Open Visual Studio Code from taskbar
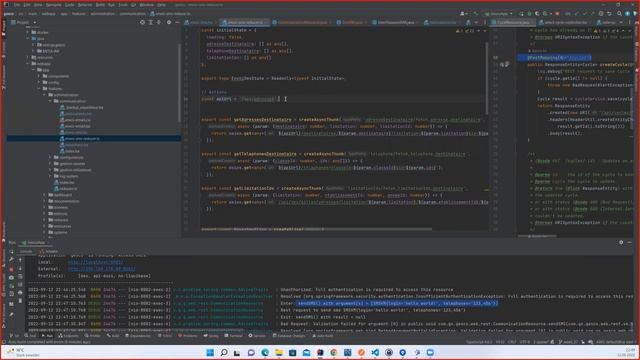This screenshot has height=360, width=640. point(375,353)
